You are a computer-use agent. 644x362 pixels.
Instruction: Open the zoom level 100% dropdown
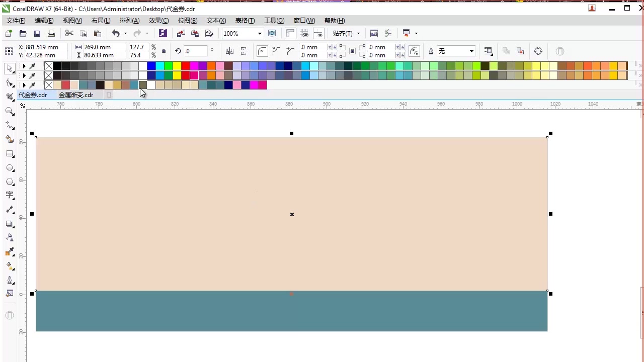click(260, 34)
